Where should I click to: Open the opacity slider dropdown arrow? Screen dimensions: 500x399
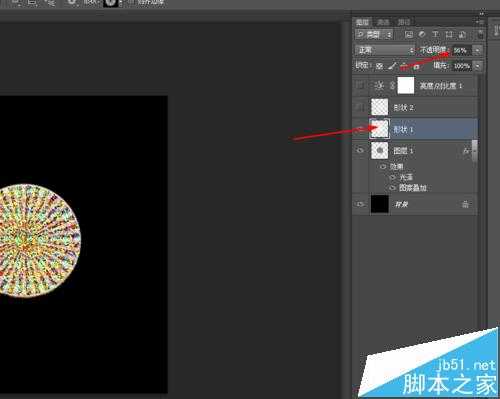pyautogui.click(x=478, y=50)
